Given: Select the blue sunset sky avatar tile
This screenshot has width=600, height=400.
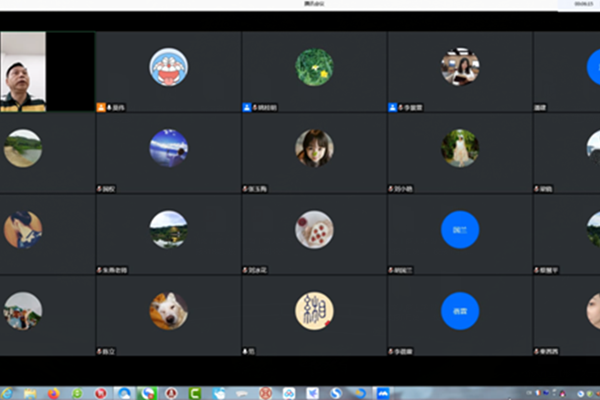Looking at the screenshot, I should click(x=168, y=148).
